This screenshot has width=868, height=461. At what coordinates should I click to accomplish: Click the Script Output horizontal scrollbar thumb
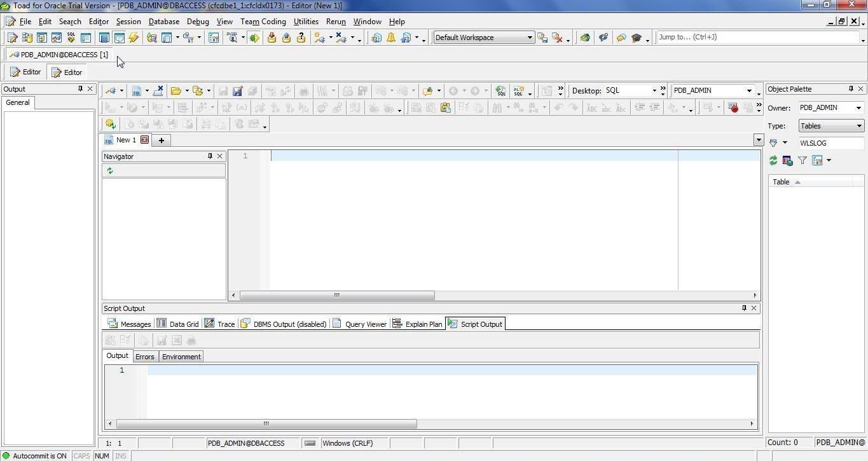pos(266,423)
